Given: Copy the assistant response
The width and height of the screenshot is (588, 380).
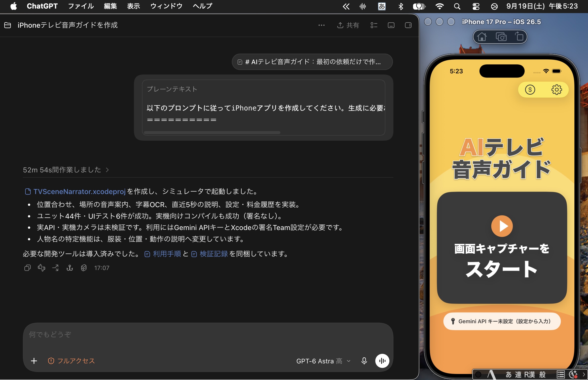Looking at the screenshot, I should point(27,268).
